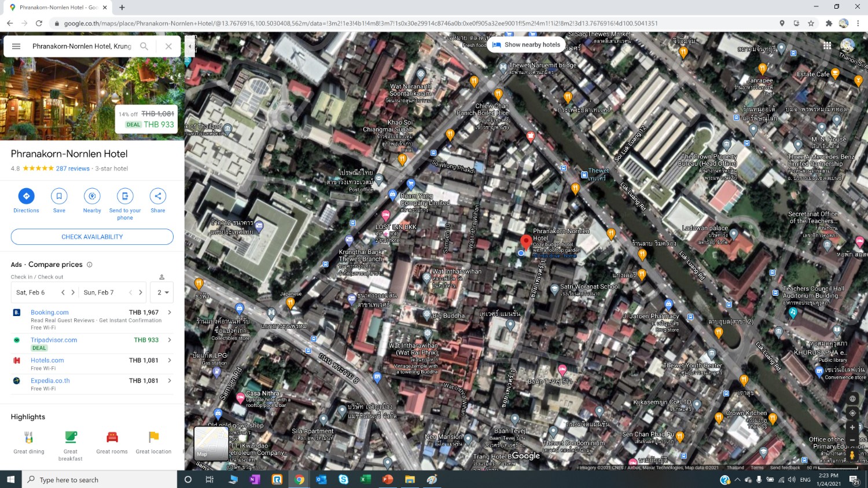The image size is (868, 488).
Task: Open the Tripadvisor.com THB 933 deal
Action: [x=92, y=343]
